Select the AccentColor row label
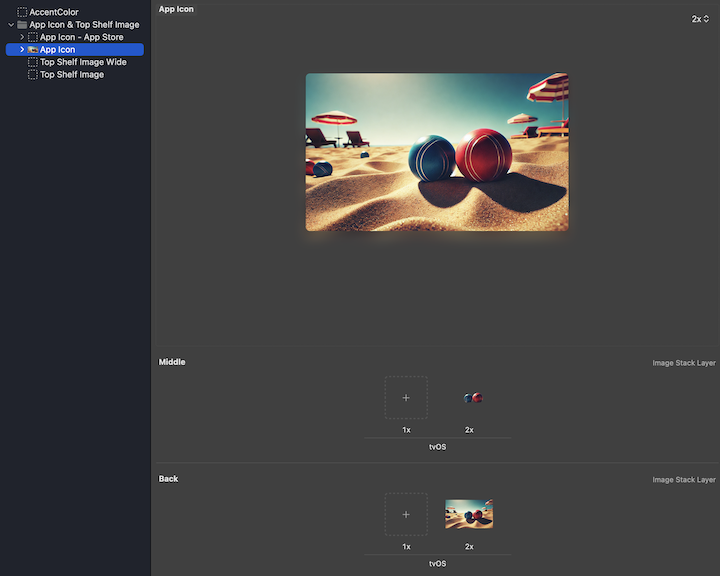The width and height of the screenshot is (720, 576). (54, 12)
